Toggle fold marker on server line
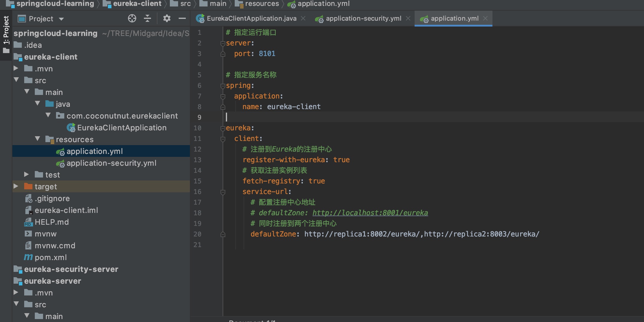Viewport: 644px width, 322px height. [x=223, y=43]
